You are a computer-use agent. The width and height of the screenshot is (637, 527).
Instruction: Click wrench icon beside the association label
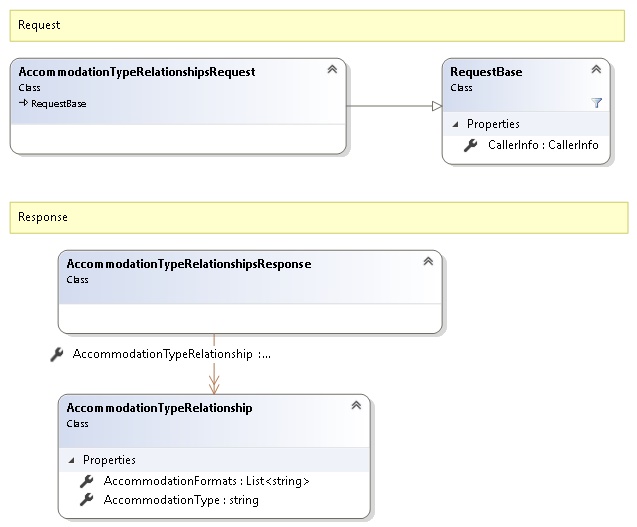(57, 354)
